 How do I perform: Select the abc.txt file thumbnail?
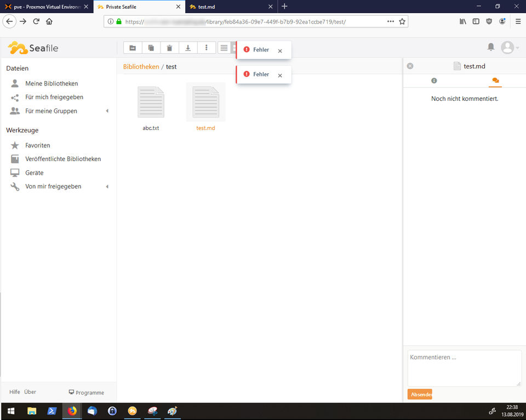click(151, 102)
